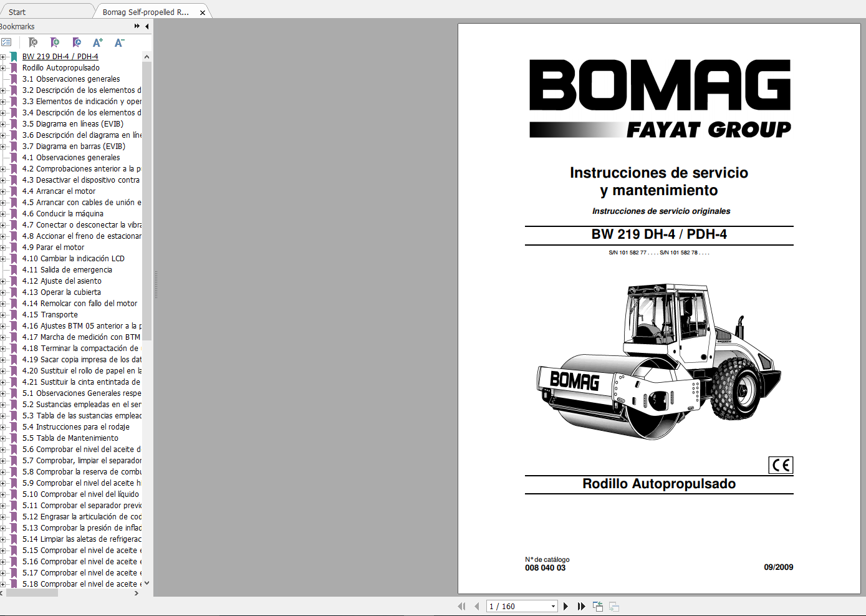Click the catalog number '008 040 03' text

point(545,568)
